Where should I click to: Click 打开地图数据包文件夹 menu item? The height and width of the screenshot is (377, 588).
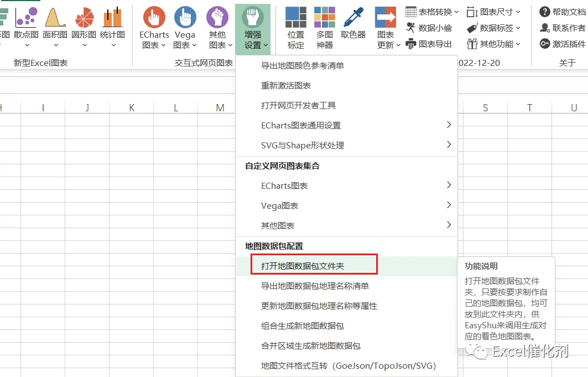coord(347,266)
